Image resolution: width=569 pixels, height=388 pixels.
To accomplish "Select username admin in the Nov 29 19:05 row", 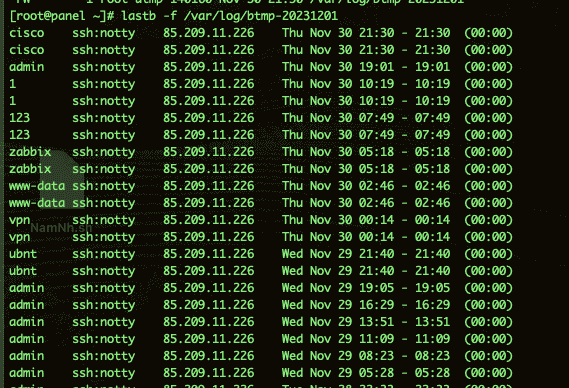I will click(26, 288).
